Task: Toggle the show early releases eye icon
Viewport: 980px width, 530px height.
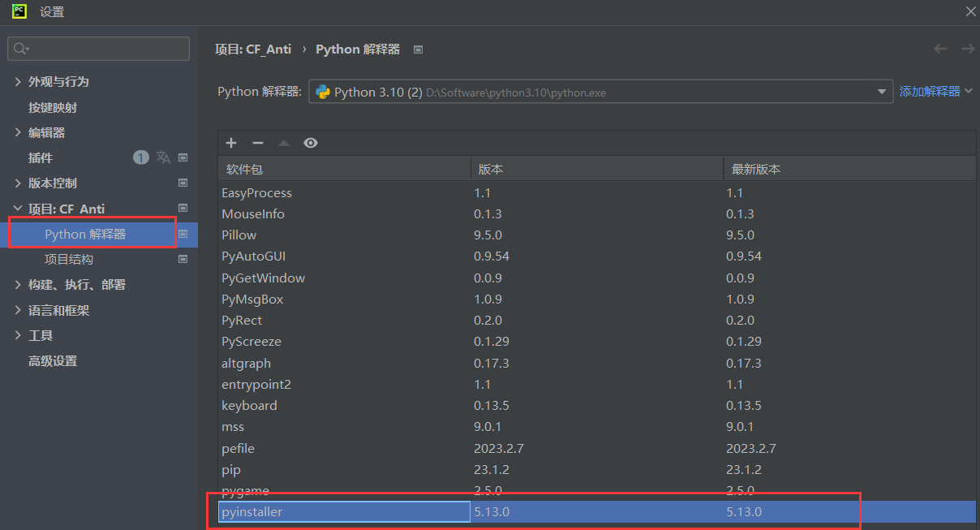Action: click(x=311, y=143)
